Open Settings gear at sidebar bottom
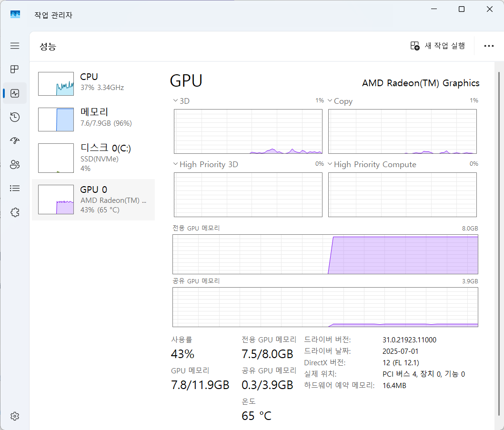 pos(15,416)
